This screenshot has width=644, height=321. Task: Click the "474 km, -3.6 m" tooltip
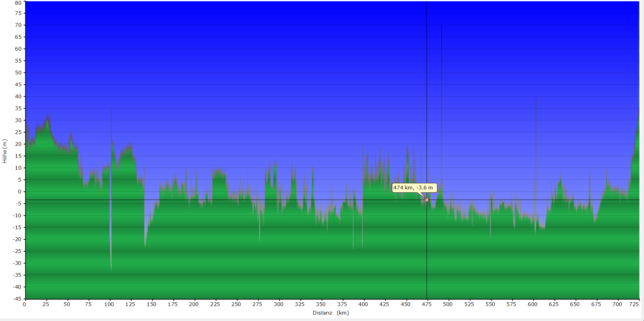pyautogui.click(x=413, y=188)
